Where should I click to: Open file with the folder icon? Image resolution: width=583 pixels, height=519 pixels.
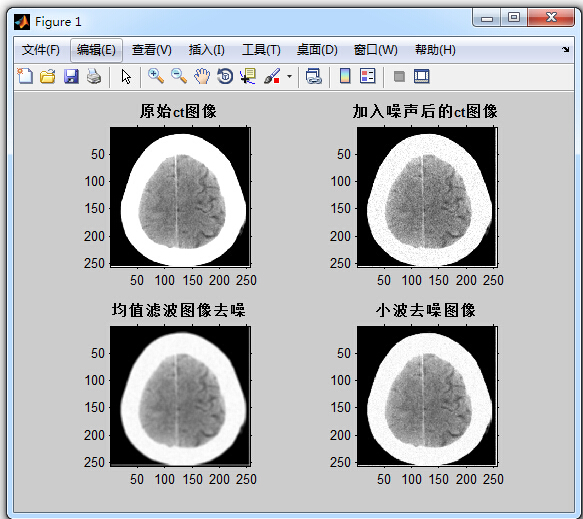pos(48,76)
